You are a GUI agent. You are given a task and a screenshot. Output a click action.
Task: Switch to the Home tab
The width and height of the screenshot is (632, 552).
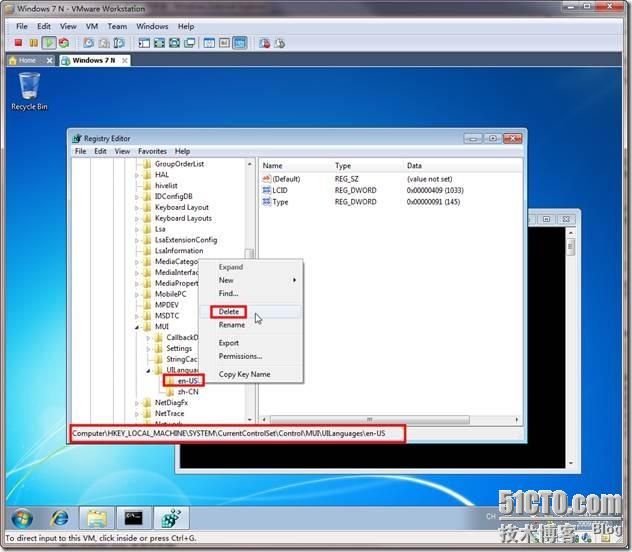pos(26,60)
